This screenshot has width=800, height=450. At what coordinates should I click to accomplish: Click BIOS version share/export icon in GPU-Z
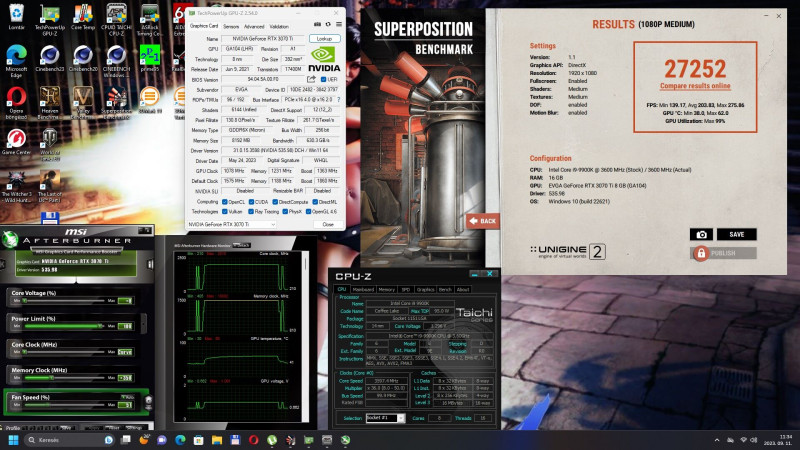pos(311,79)
